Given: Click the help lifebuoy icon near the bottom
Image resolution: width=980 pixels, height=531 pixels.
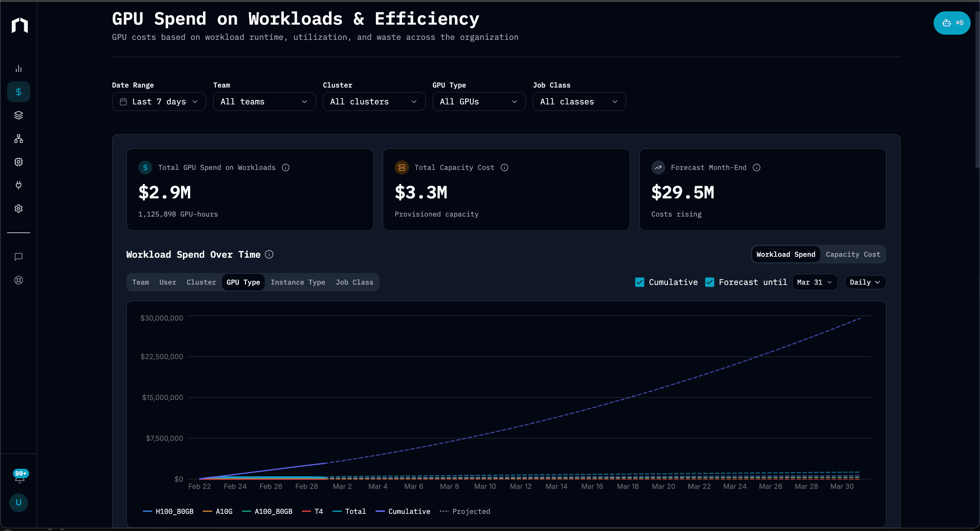Looking at the screenshot, I should pos(18,280).
